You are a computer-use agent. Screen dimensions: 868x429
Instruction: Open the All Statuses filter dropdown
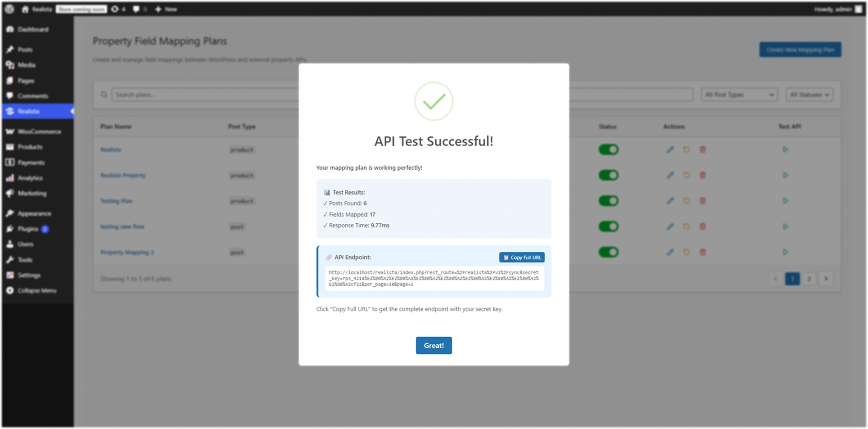click(809, 95)
